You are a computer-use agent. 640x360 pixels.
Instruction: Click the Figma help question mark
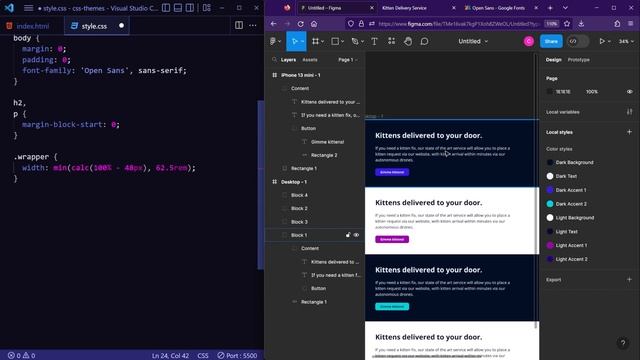(x=623, y=343)
